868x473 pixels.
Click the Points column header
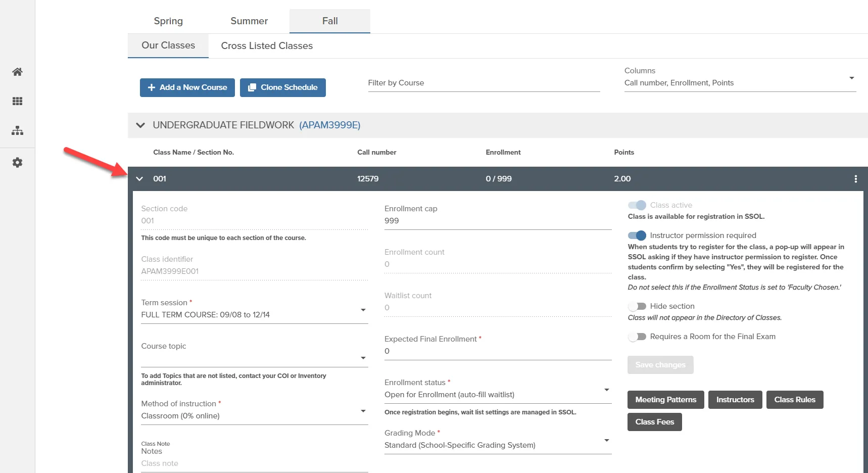(x=624, y=152)
